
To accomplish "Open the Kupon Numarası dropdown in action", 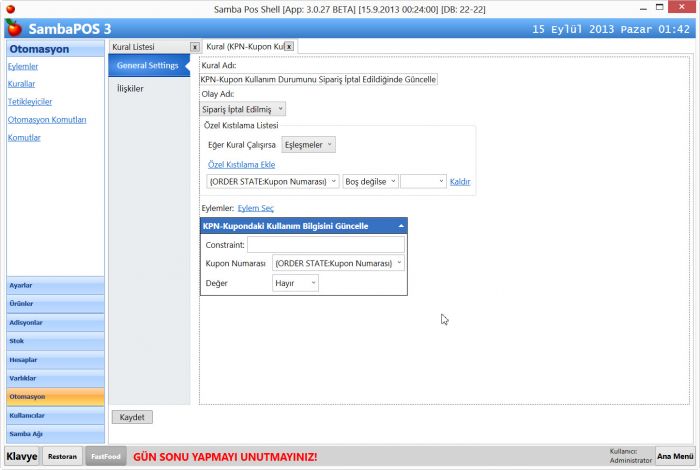I will [338, 263].
